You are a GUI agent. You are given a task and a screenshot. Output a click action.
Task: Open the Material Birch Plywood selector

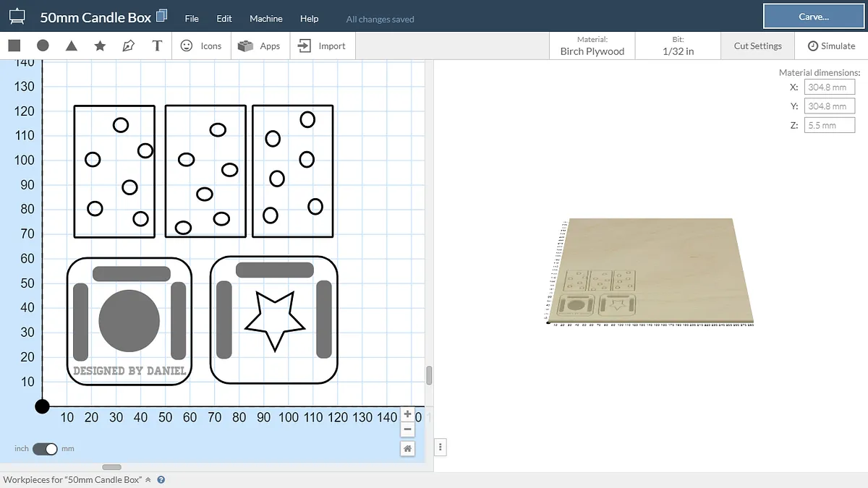tap(592, 46)
